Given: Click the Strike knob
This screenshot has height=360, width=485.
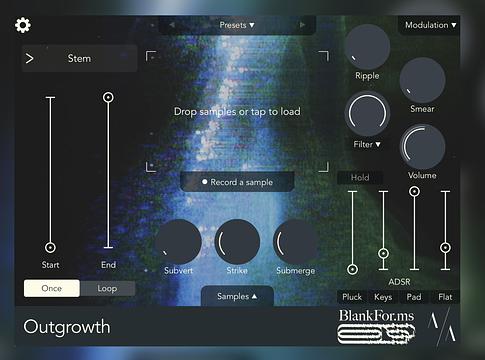Looking at the screenshot, I should click(237, 242).
